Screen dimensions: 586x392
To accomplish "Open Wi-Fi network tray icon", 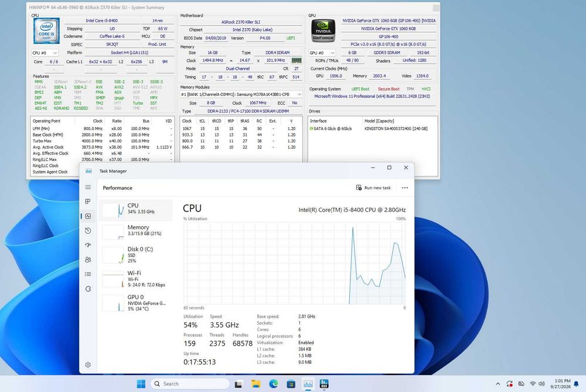I will pos(533,384).
